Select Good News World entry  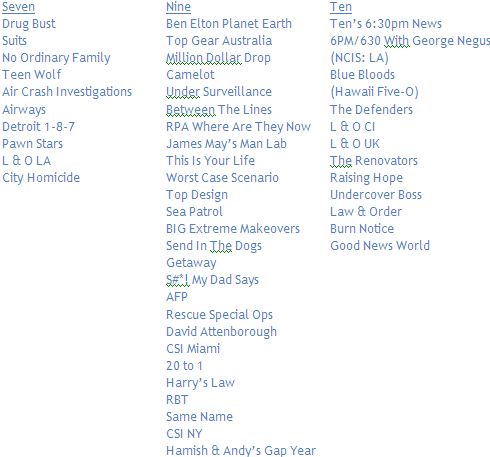tap(380, 246)
